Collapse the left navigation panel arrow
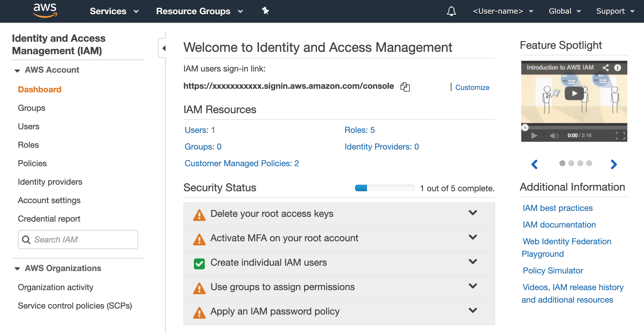This screenshot has width=644, height=333. [x=164, y=48]
